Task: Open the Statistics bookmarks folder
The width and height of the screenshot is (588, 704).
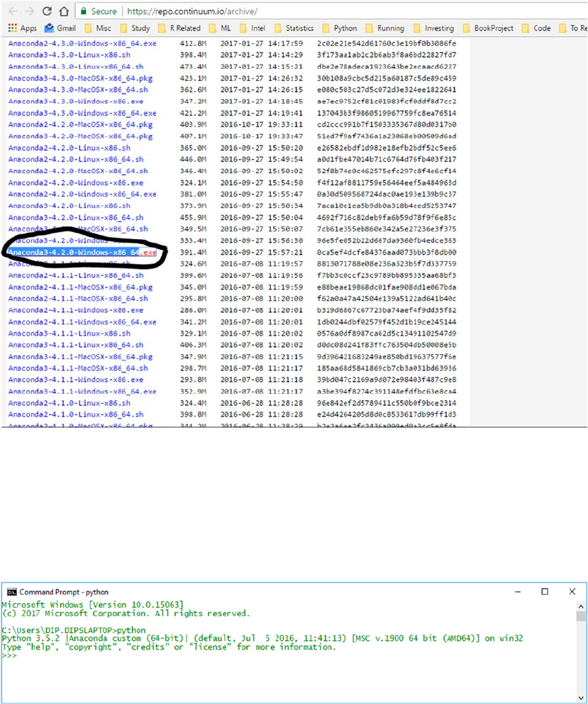Action: 294,28
